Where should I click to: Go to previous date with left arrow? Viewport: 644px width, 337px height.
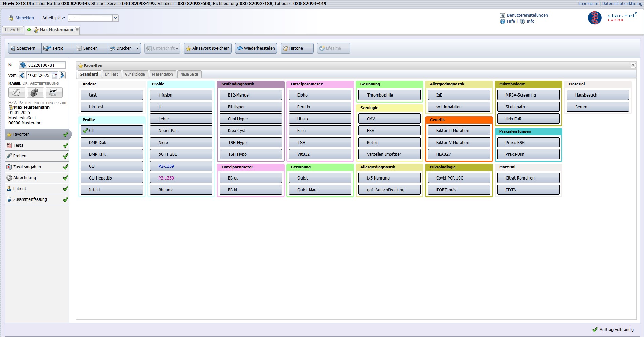pos(22,75)
